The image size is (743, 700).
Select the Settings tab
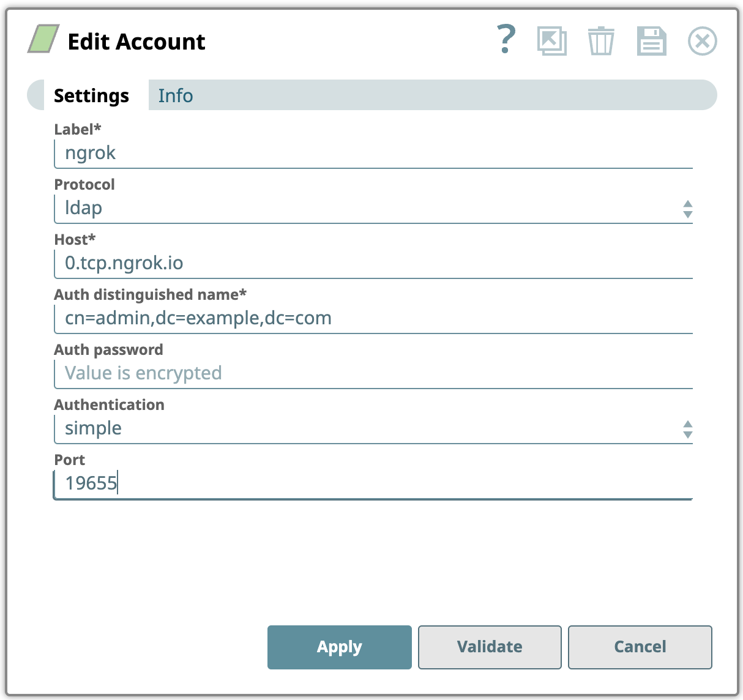91,95
